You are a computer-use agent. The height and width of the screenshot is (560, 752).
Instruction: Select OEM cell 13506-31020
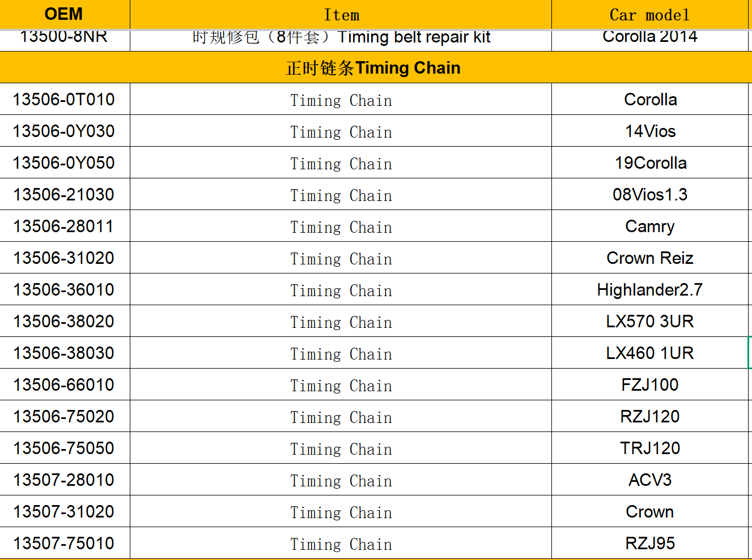pyautogui.click(x=64, y=258)
